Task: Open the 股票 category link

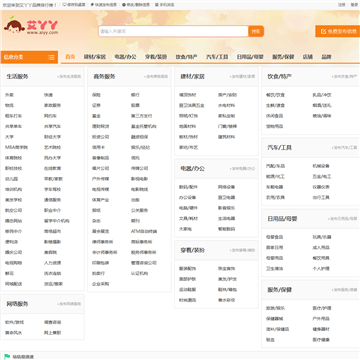Action: [135, 105]
